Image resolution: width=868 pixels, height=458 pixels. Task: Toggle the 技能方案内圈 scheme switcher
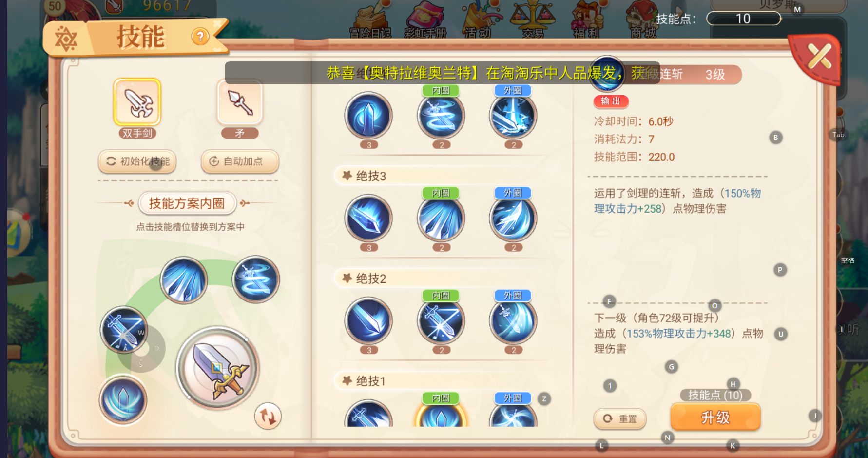click(187, 203)
